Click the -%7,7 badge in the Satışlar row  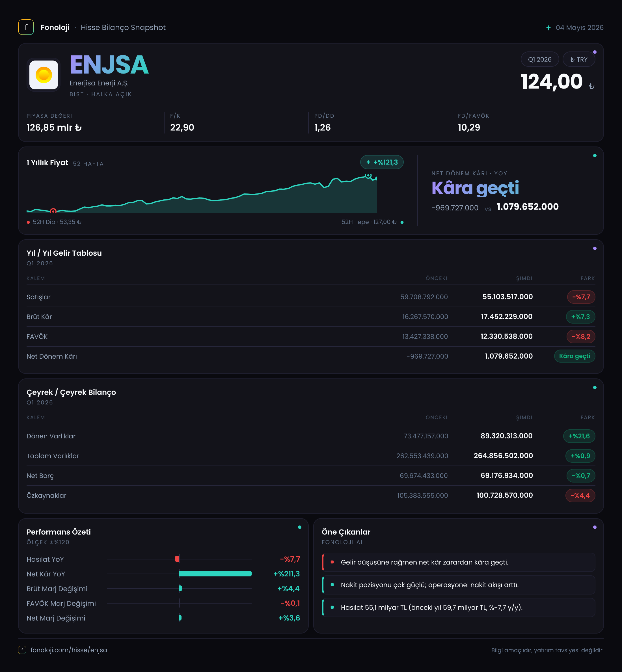click(581, 297)
